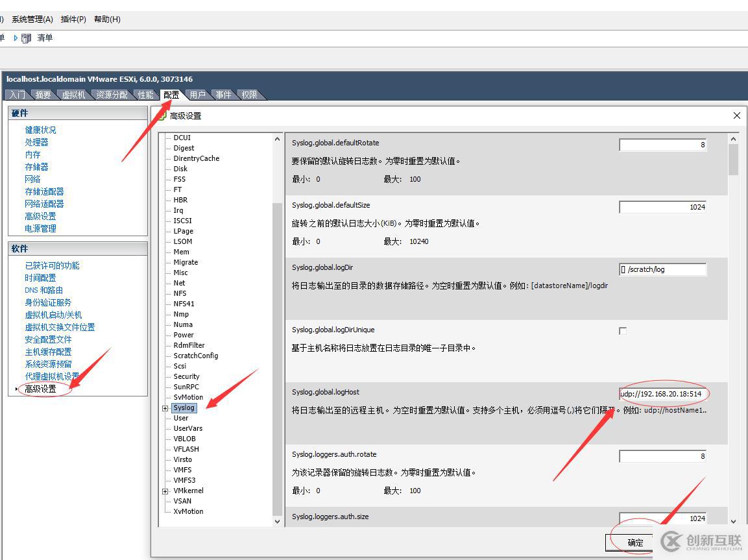Open the 帮助(H) menu

[107, 19]
